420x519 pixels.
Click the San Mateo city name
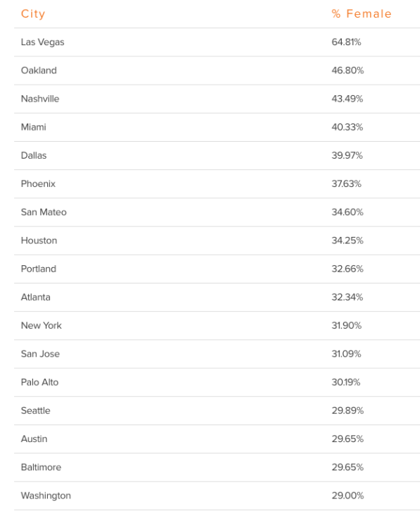pyautogui.click(x=44, y=212)
